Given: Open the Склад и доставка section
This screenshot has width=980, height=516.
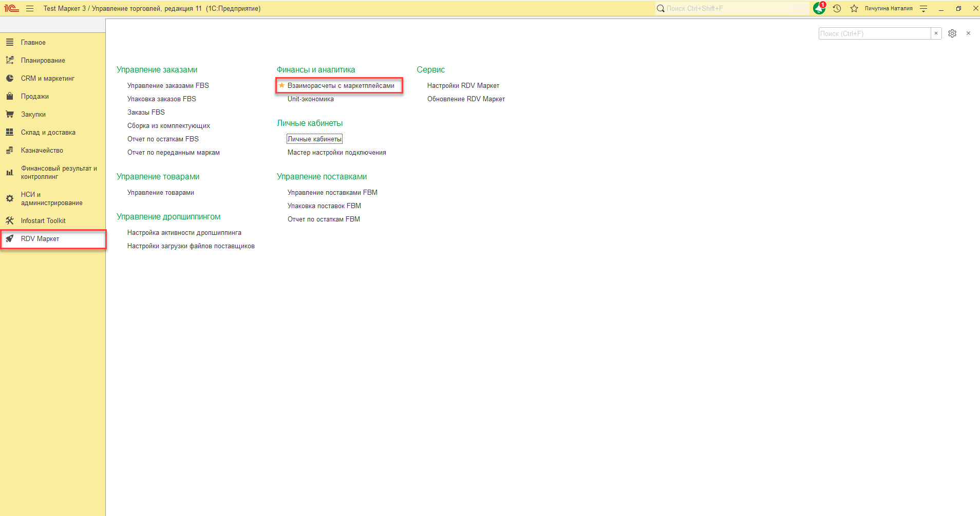Looking at the screenshot, I should pyautogui.click(x=53, y=132).
